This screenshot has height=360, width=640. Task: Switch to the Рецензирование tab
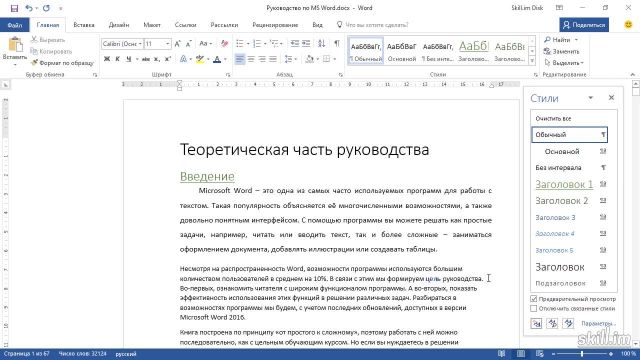[x=275, y=25]
